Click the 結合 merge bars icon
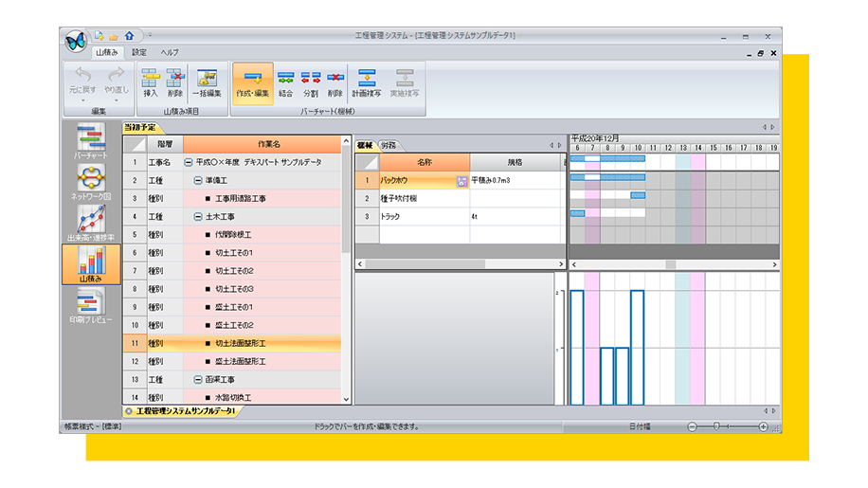Viewport: 868px width, 488px height. (285, 83)
